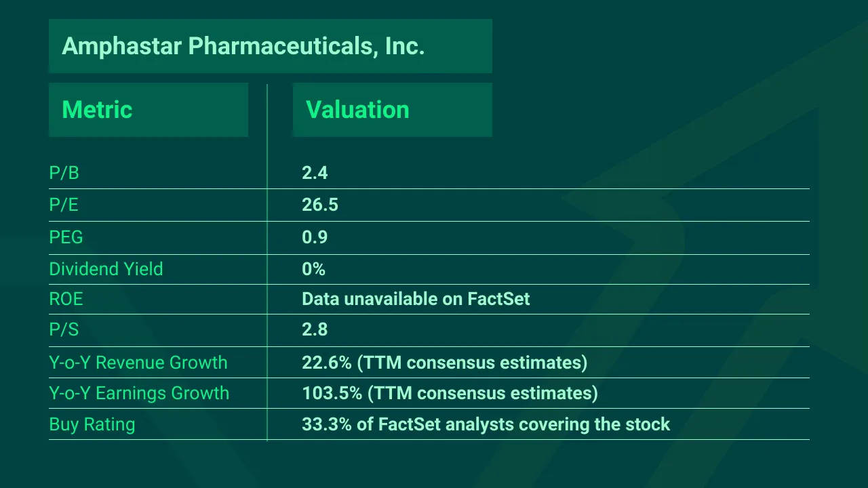Viewport: 868px width, 488px height.
Task: Click the P/S metric label
Action: pos(64,329)
